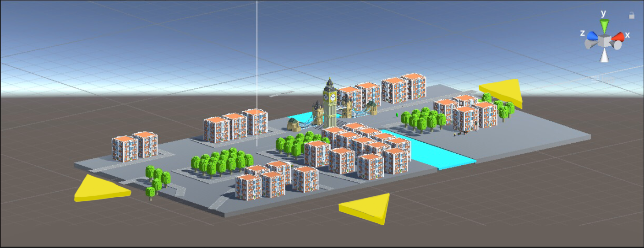The height and width of the screenshot is (248, 644).
Task: Select the Big Ben clock tower model
Action: [329, 103]
